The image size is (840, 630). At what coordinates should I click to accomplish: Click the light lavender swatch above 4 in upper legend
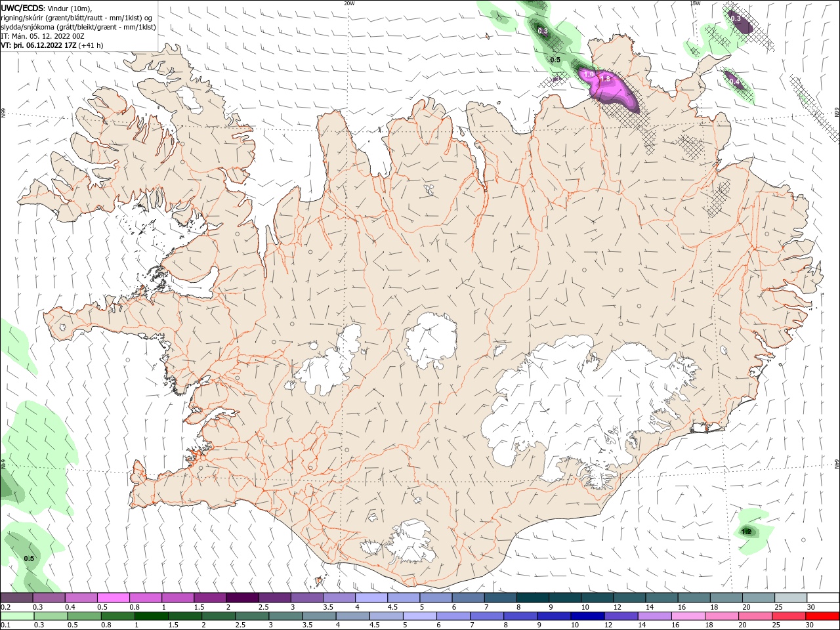tap(371, 598)
